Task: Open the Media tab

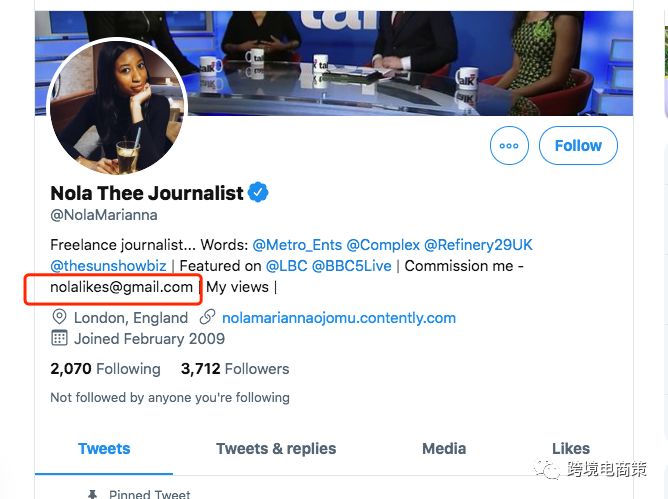Action: click(x=444, y=449)
